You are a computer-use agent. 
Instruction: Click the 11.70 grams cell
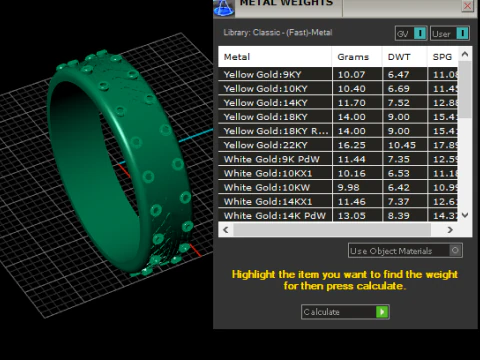pos(357,103)
